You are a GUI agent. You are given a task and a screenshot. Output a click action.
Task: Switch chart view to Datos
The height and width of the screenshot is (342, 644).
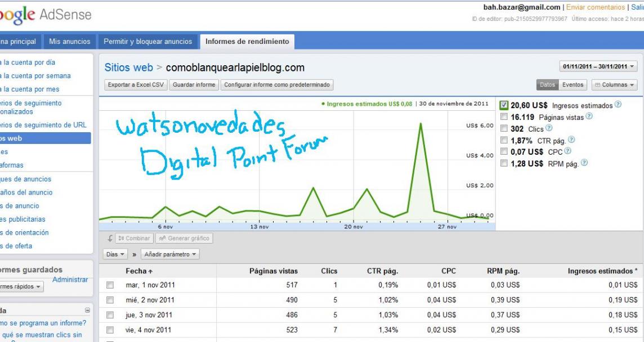547,84
